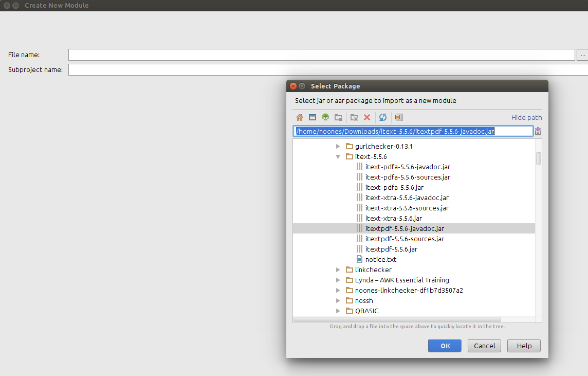Viewport: 588px width, 376px height.
Task: Expand gurlchecker-0.13.1 folder
Action: pyautogui.click(x=338, y=147)
